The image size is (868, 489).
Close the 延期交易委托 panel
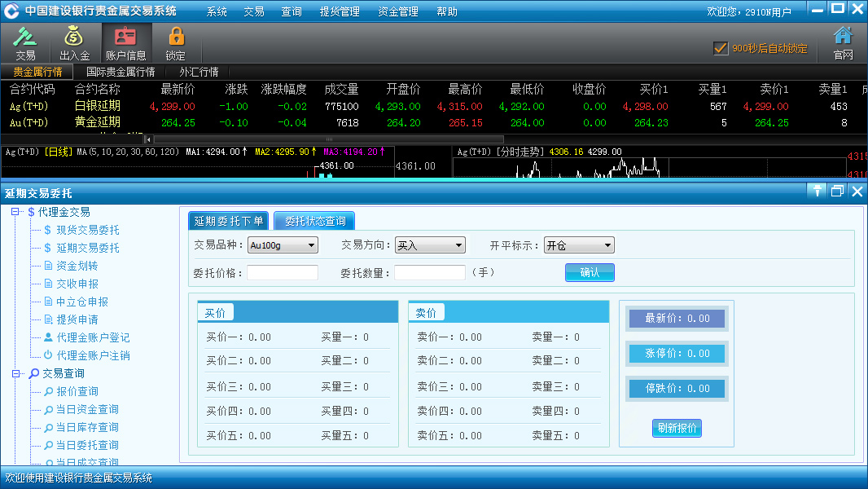click(x=857, y=192)
